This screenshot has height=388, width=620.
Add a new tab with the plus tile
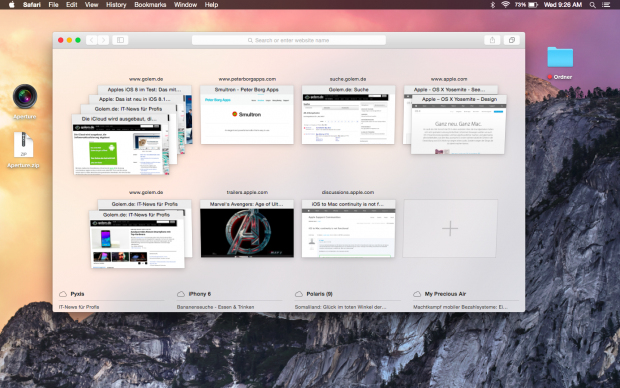click(x=450, y=229)
